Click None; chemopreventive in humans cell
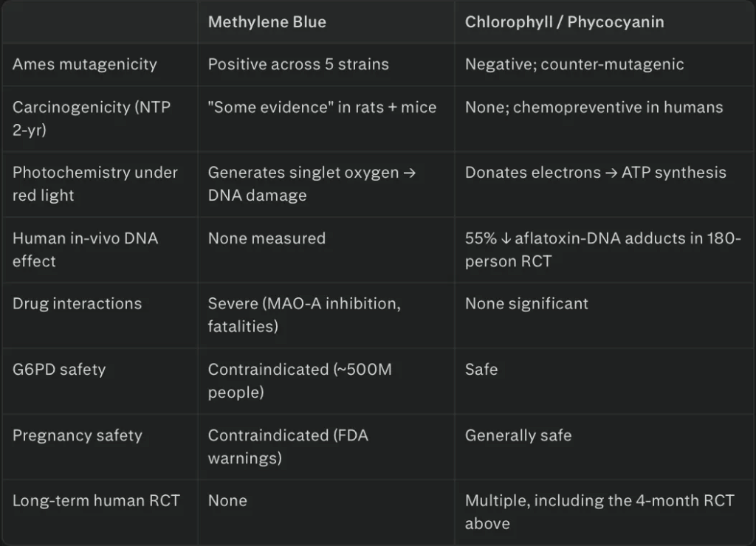This screenshot has height=546, width=756. point(594,108)
